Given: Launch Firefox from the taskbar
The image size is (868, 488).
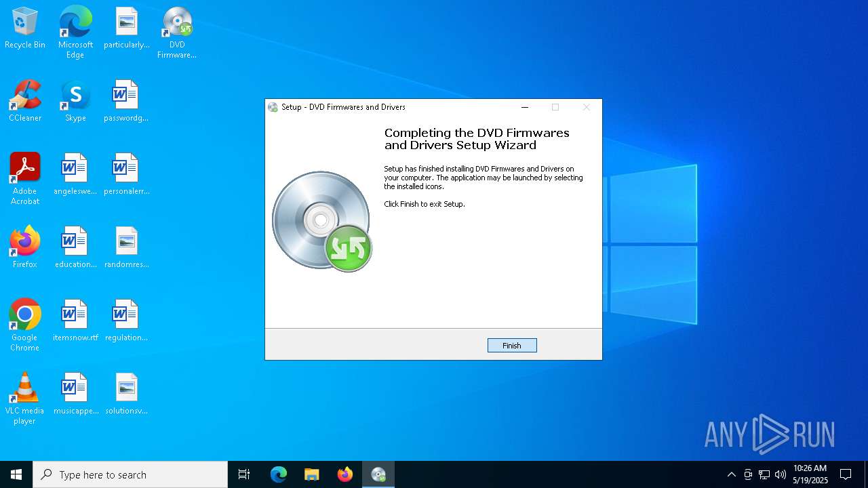Looking at the screenshot, I should 345,474.
